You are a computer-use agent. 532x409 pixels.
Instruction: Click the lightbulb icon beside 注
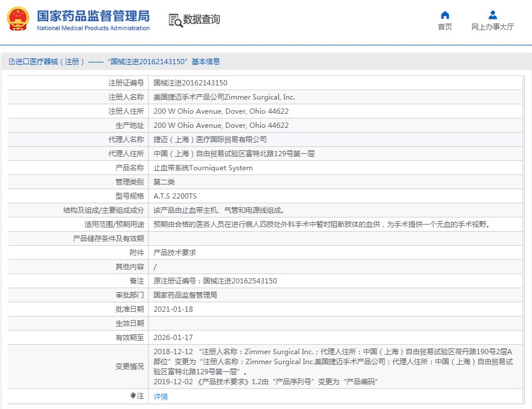(133, 396)
